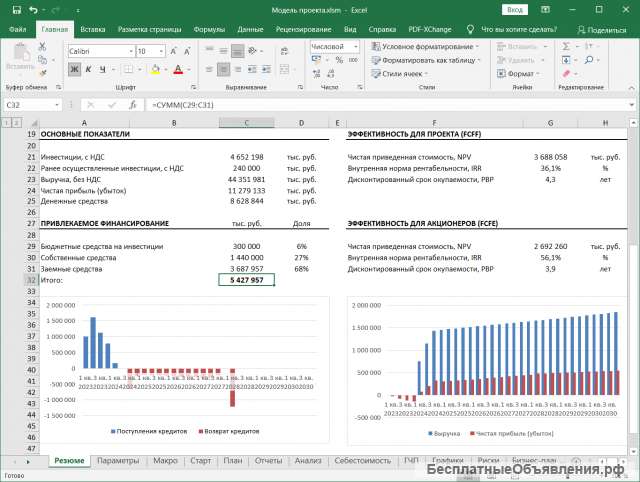Open the Calibri font name dropdown
This screenshot has width=640, height=482.
pos(100,51)
